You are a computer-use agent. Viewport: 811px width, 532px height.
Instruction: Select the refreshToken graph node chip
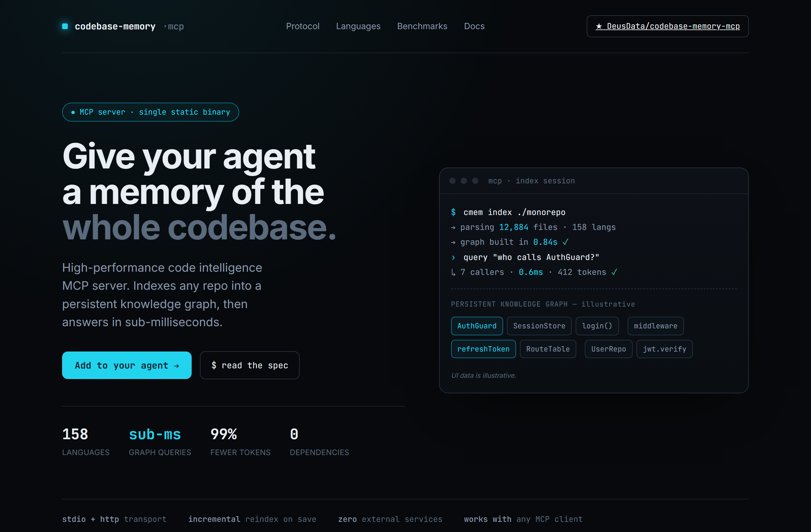(483, 349)
